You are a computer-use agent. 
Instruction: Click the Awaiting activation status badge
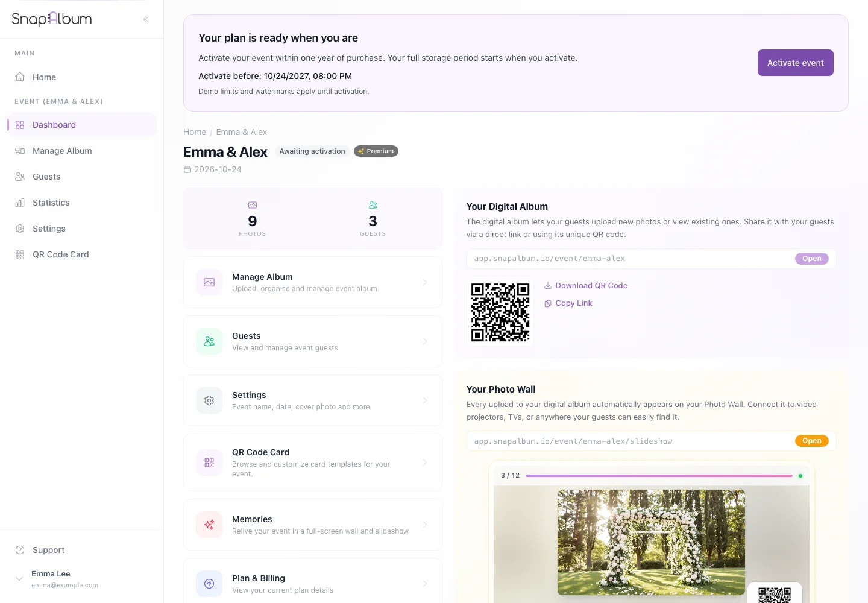[x=312, y=151]
